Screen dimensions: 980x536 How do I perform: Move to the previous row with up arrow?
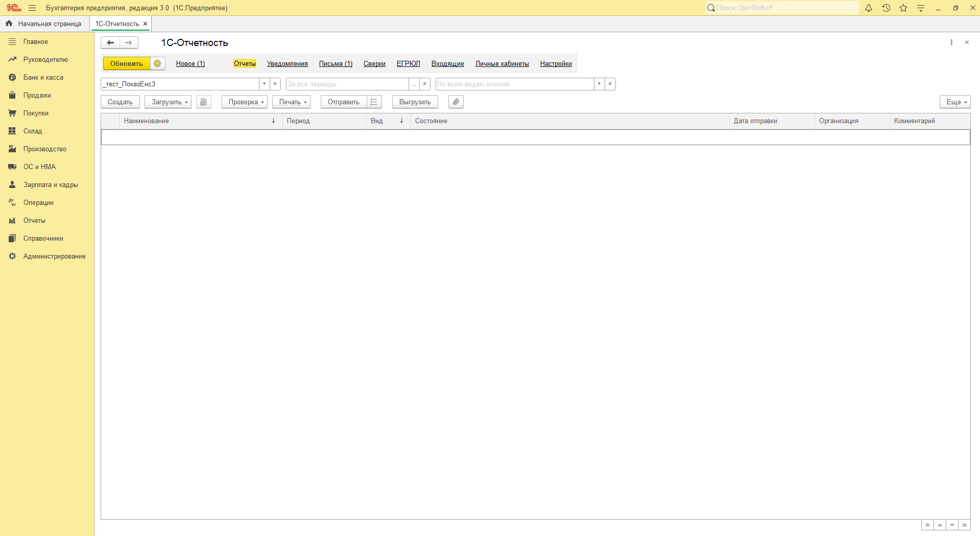[940, 525]
